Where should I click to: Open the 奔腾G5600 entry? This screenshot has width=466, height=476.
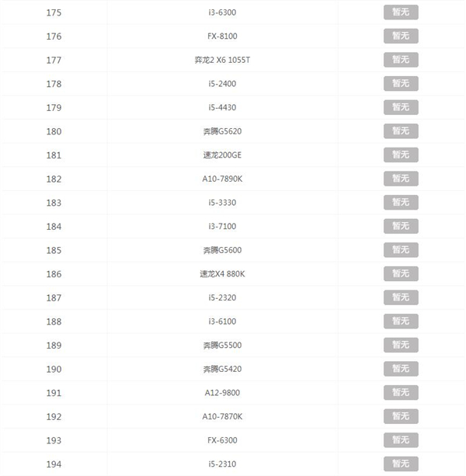click(x=222, y=250)
